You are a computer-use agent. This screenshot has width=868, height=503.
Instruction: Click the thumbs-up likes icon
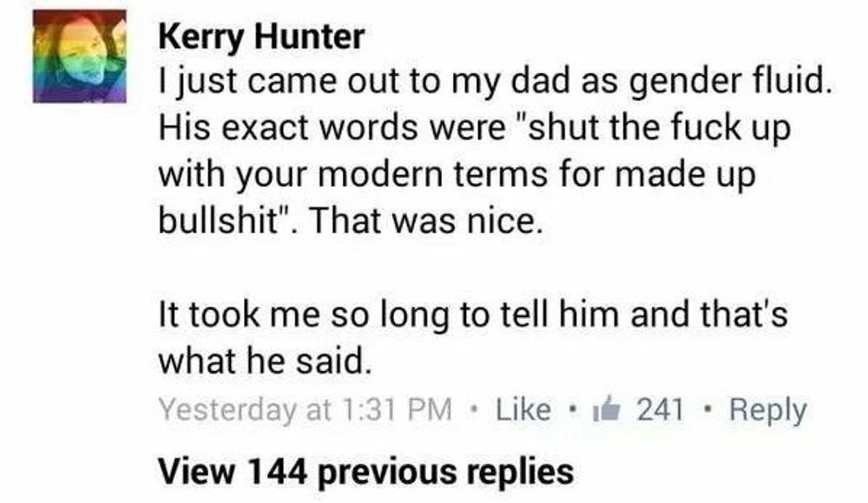coord(606,409)
